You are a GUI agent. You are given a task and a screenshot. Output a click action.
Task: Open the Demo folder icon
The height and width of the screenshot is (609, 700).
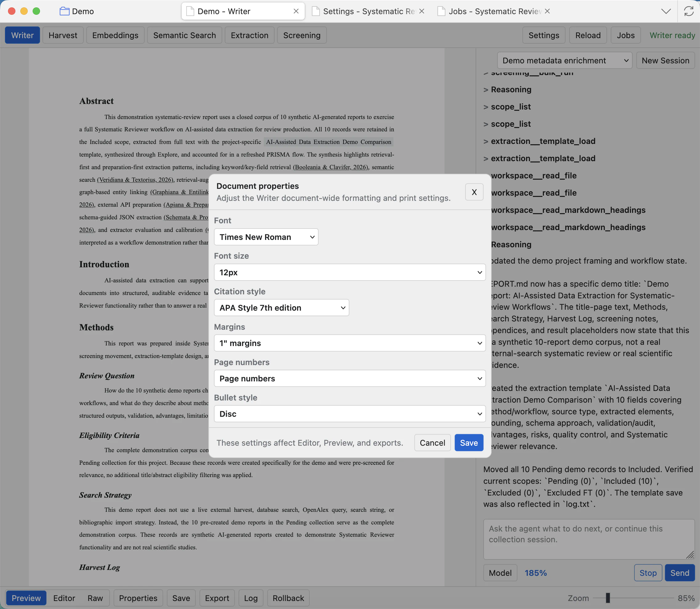coord(64,11)
